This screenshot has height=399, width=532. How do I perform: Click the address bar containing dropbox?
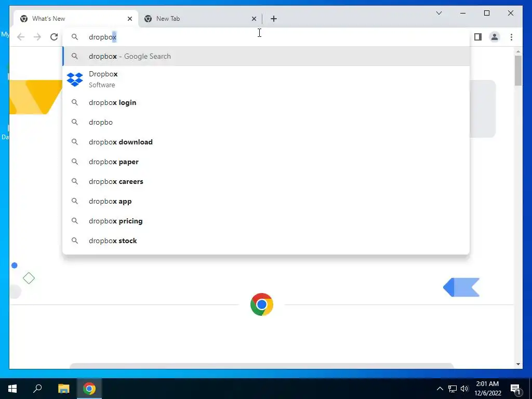click(x=266, y=37)
